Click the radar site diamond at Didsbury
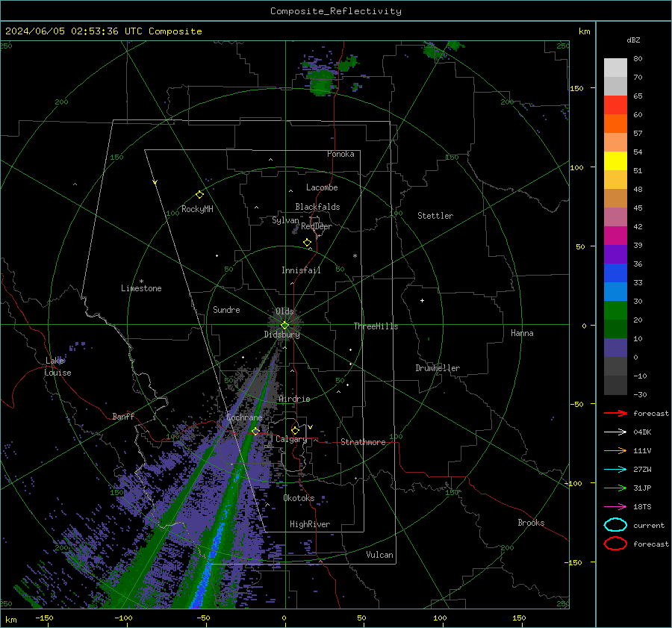 tap(284, 325)
